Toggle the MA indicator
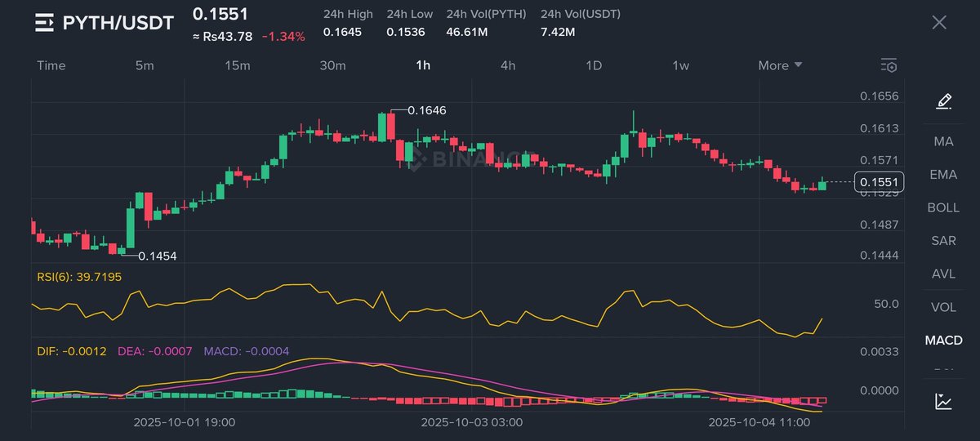This screenshot has width=980, height=441. click(x=943, y=141)
